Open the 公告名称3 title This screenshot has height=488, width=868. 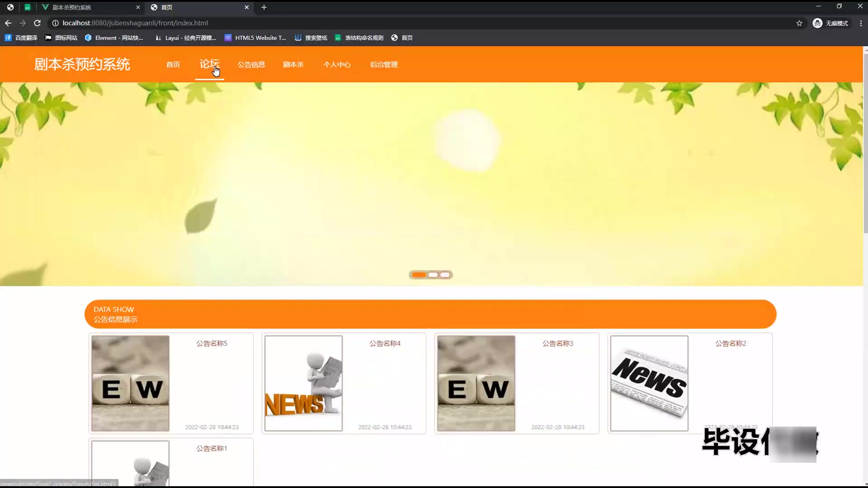[558, 343]
